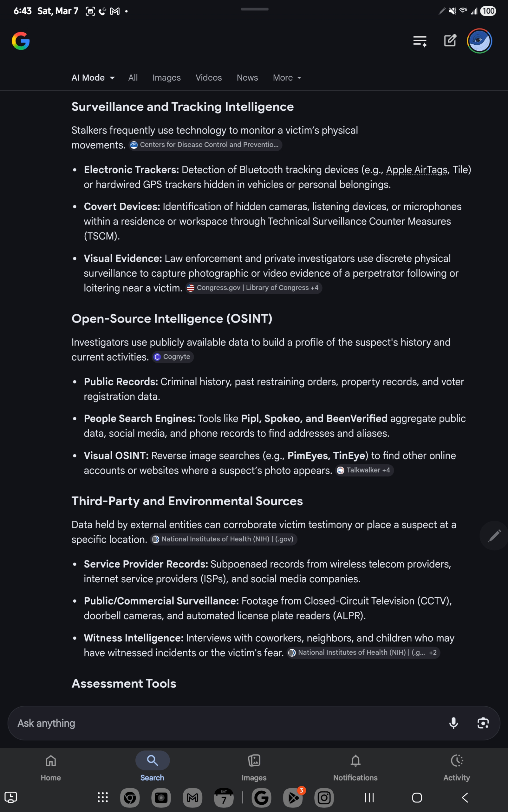This screenshot has height=812, width=508.
Task: Open the AI Mode dropdown
Action: 93,77
